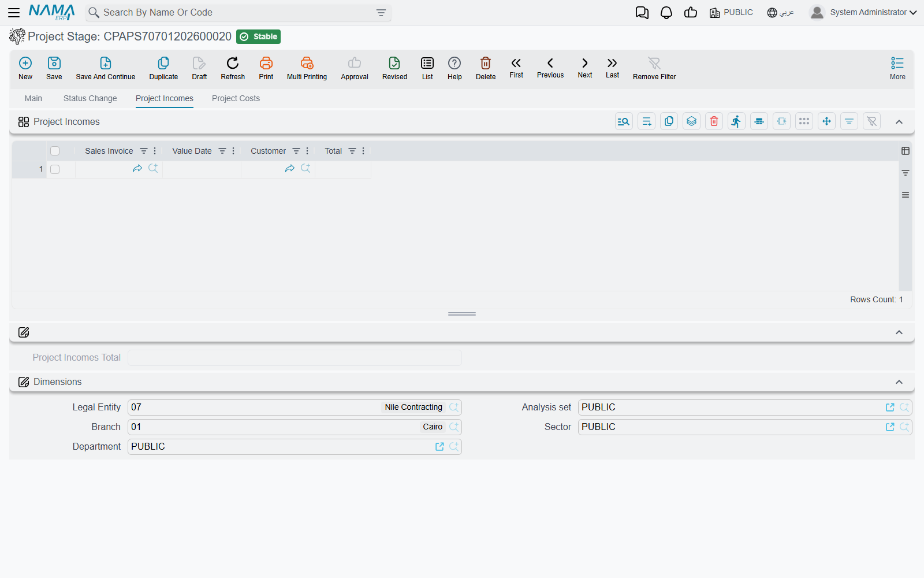924x578 pixels.
Task: Search Sales Invoice in row 1
Action: point(153,168)
